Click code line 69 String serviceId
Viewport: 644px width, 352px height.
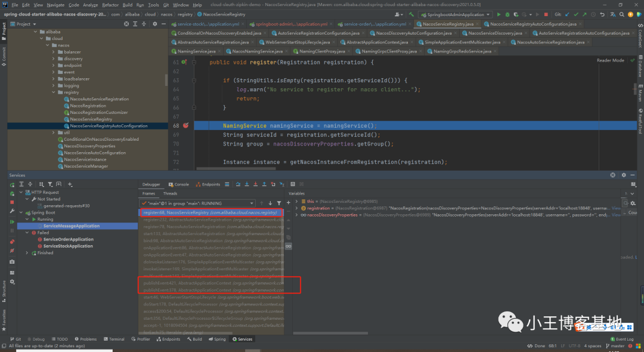coord(302,135)
